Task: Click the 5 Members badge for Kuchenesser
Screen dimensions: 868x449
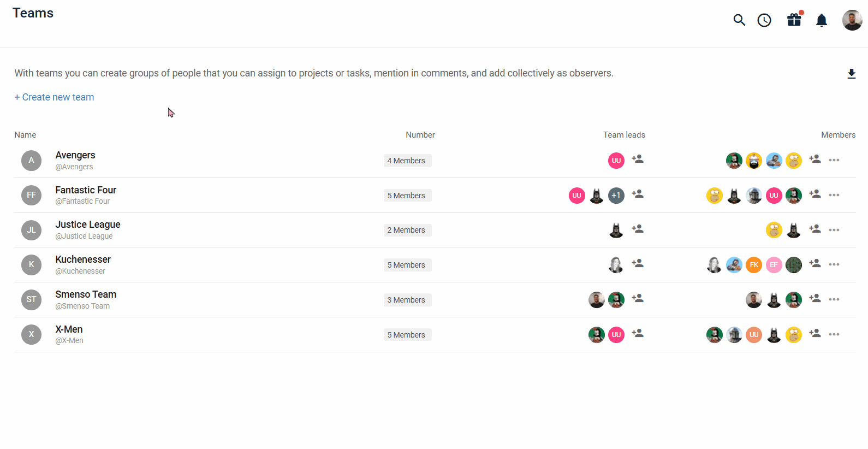Action: coord(407,265)
